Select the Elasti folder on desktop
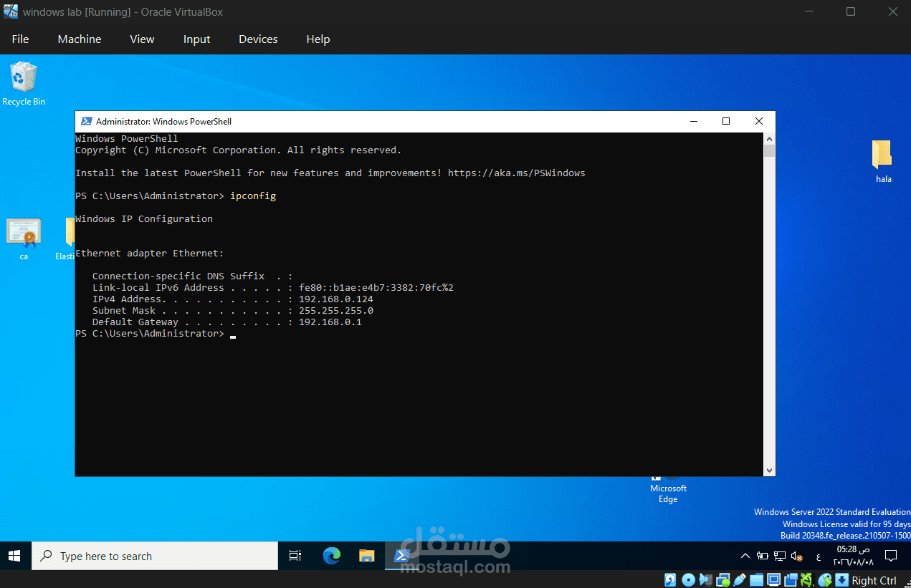The width and height of the screenshot is (911, 588). point(66,239)
